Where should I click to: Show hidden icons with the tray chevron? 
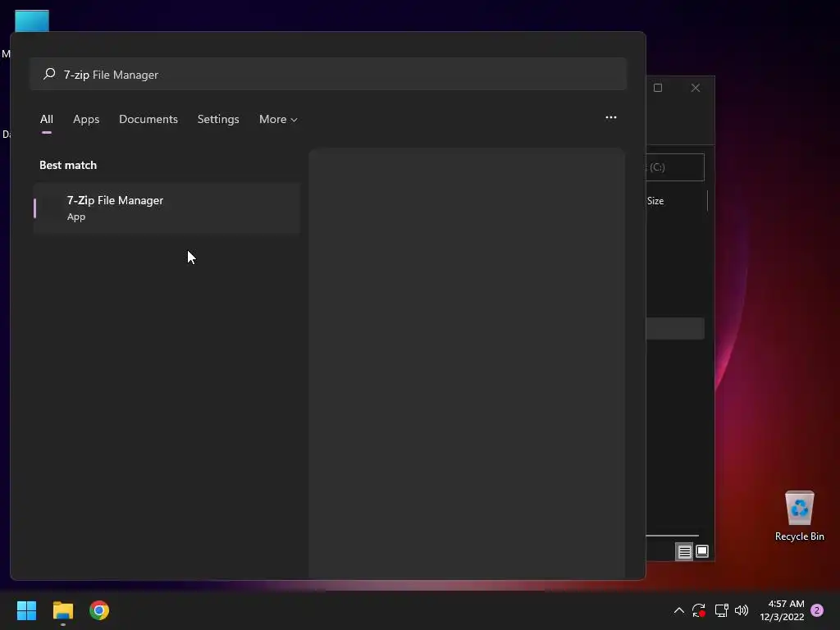pyautogui.click(x=678, y=610)
